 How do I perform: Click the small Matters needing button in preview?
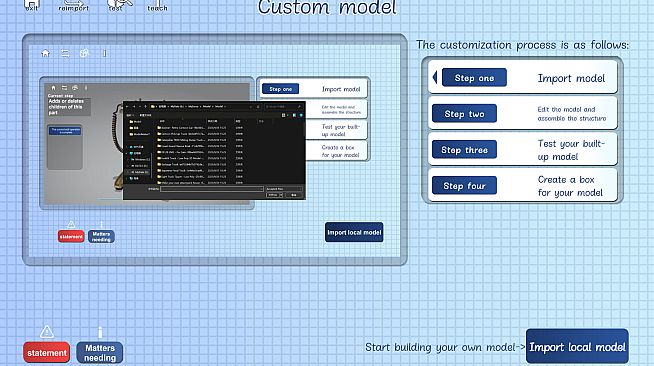coord(101,236)
